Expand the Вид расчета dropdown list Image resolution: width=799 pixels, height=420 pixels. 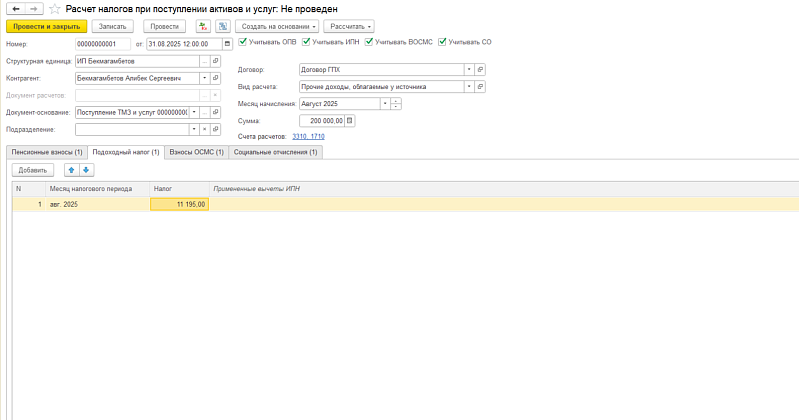coord(468,86)
